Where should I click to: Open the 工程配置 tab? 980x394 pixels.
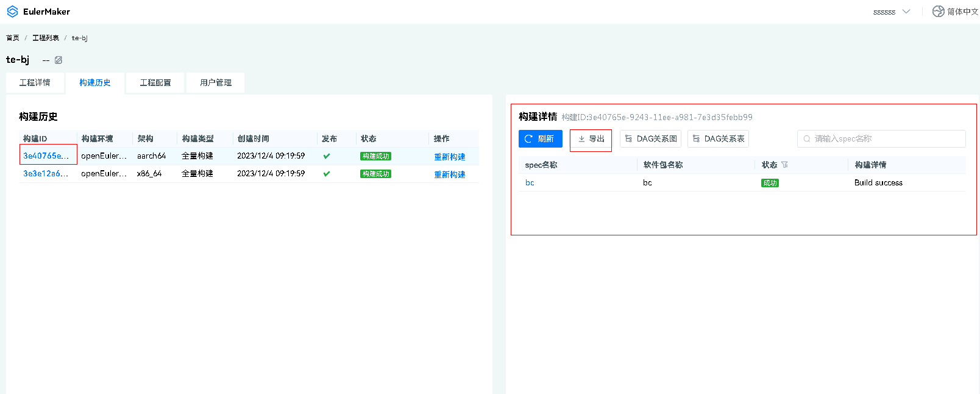pyautogui.click(x=155, y=82)
